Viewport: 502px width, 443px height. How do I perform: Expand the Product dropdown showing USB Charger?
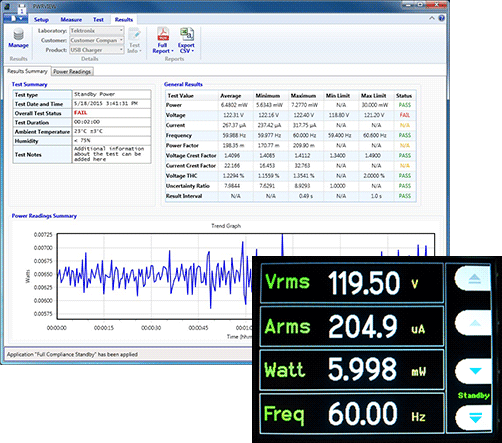(x=121, y=50)
